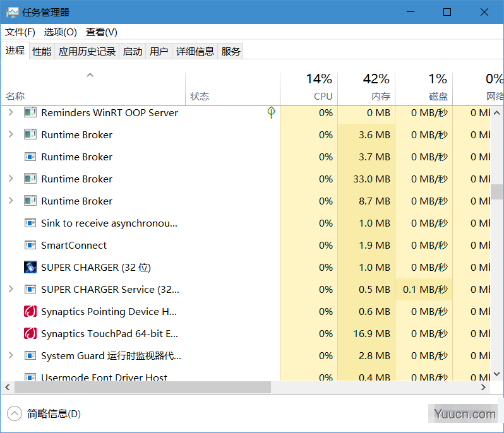The image size is (504, 433).
Task: Expand the Runtime Broker row using 8.7 MB
Action: (x=11, y=201)
